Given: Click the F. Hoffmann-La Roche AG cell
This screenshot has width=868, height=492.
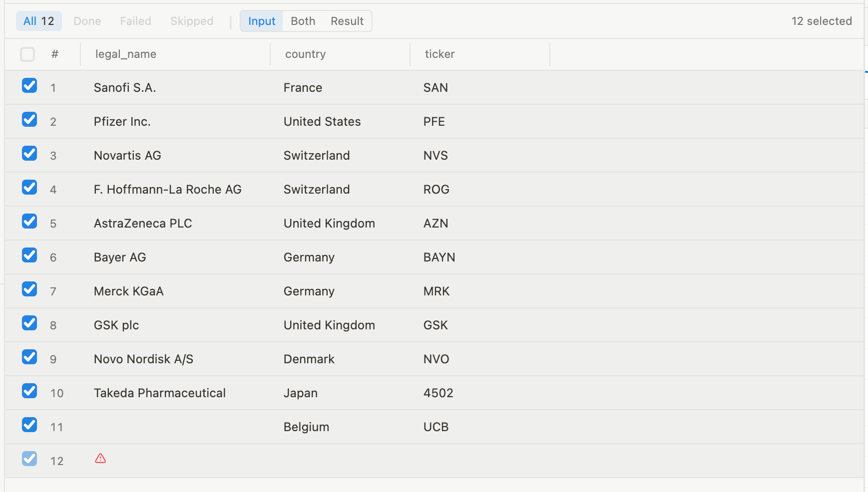Looking at the screenshot, I should click(168, 190).
